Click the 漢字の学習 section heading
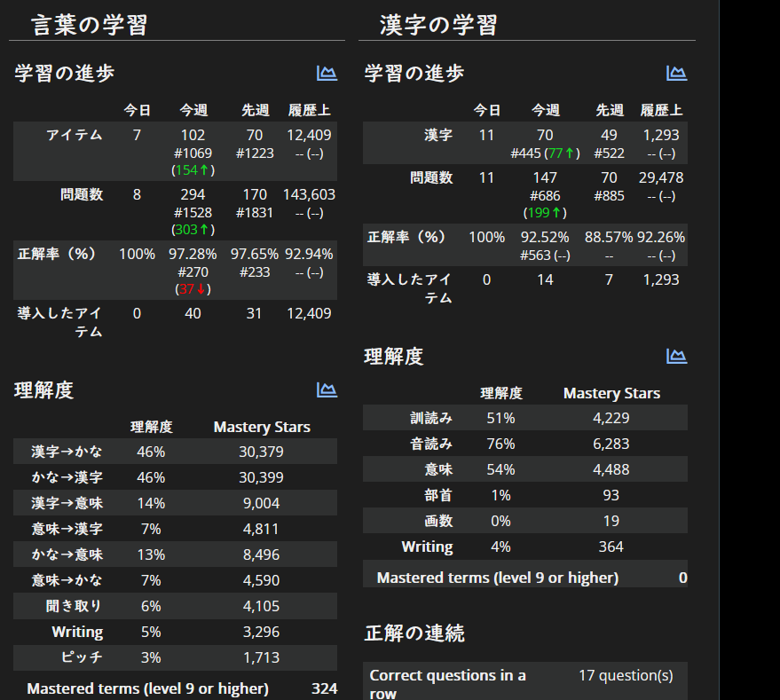Viewport: 780px width, 700px height. point(438,25)
